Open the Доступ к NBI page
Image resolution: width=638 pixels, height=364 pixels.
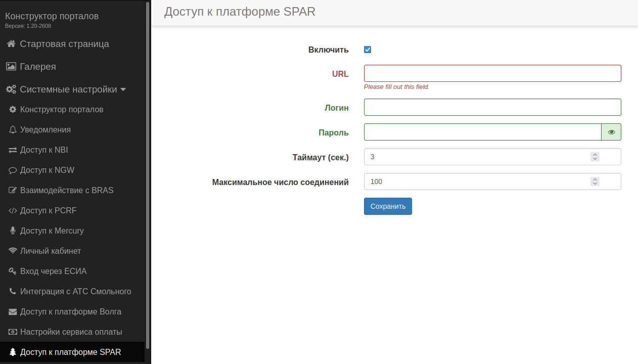tap(72, 150)
